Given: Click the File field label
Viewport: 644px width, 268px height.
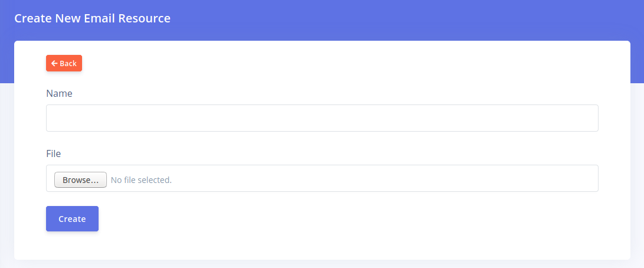Looking at the screenshot, I should tap(53, 153).
